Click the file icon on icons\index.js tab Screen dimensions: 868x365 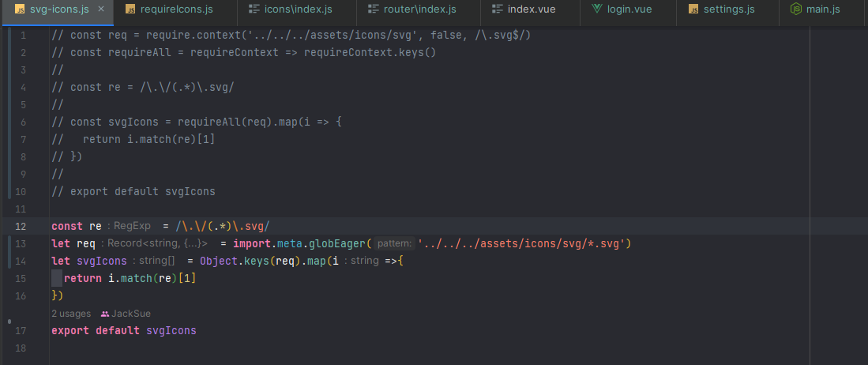[254, 9]
